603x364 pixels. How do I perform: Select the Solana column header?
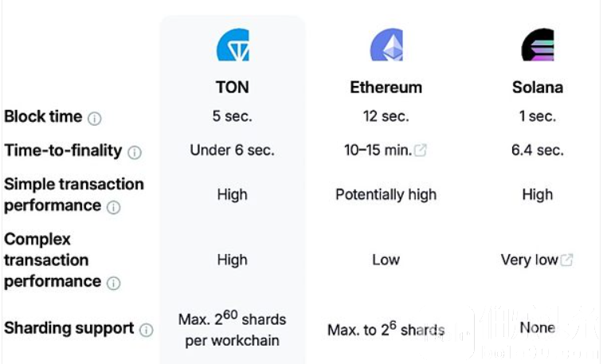(x=538, y=87)
